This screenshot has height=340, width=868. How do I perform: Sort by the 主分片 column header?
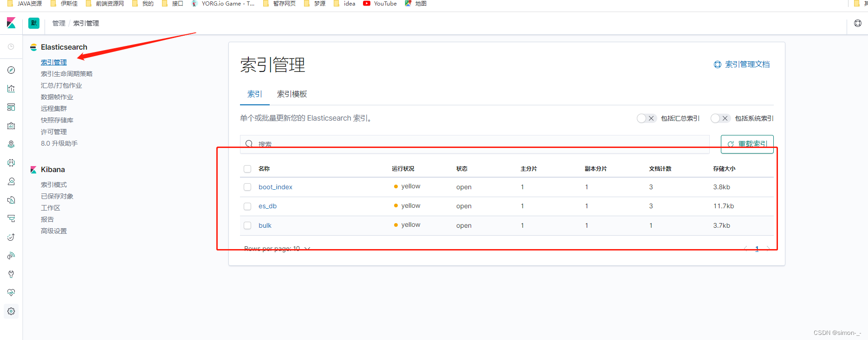point(529,169)
